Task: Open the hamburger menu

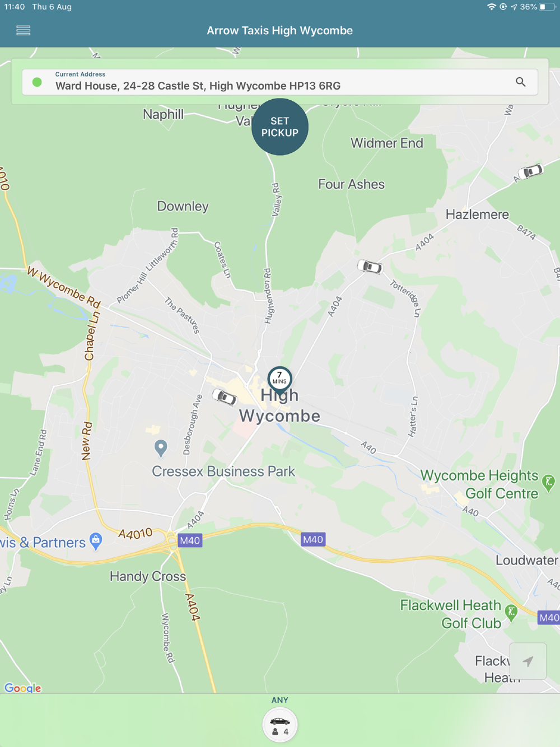Action: 23,31
